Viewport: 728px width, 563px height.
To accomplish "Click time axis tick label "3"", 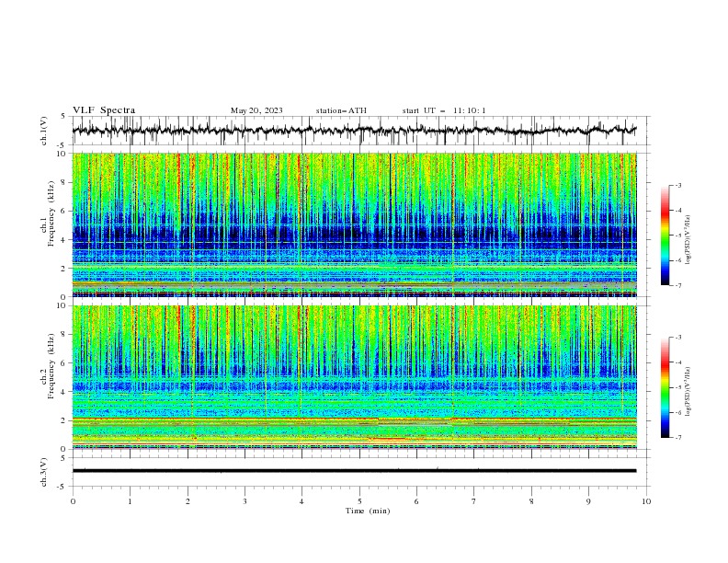I will tap(245, 501).
